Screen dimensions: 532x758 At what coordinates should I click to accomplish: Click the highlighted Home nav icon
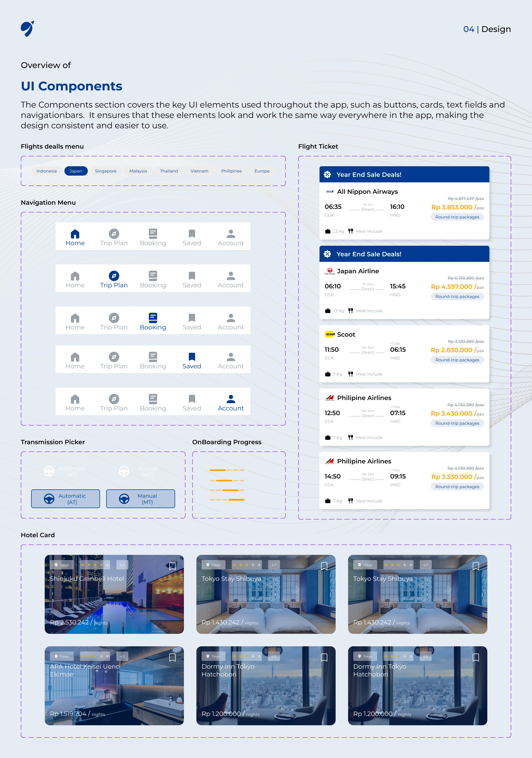[x=75, y=234]
